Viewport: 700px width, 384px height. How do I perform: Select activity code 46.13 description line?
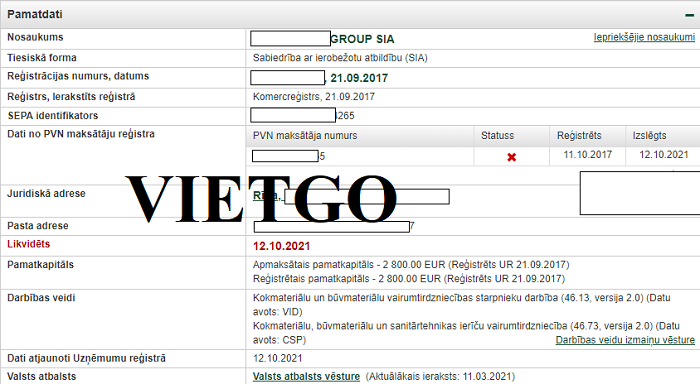[x=462, y=305]
